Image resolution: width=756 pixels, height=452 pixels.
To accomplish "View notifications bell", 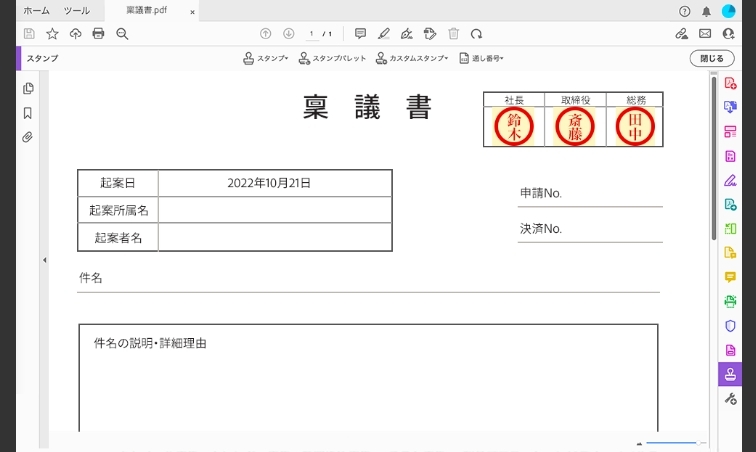I will (706, 12).
